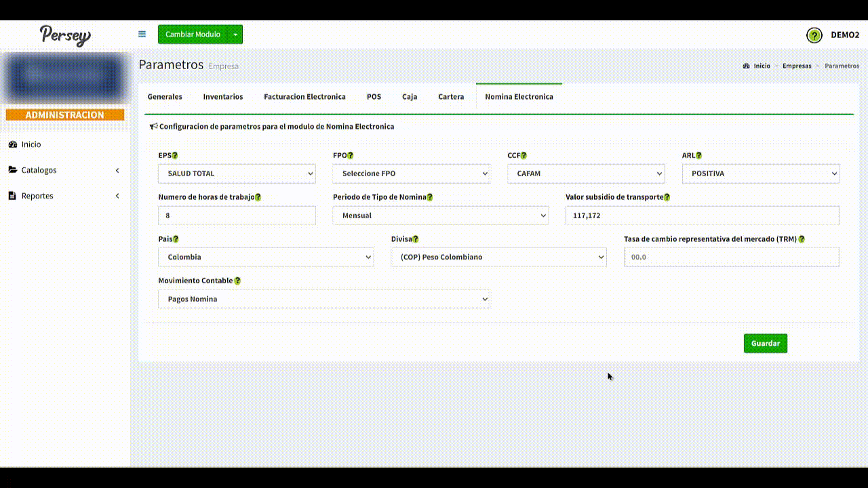Screen dimensions: 868x488
Task: Open the Cartera tab
Action: 451,97
